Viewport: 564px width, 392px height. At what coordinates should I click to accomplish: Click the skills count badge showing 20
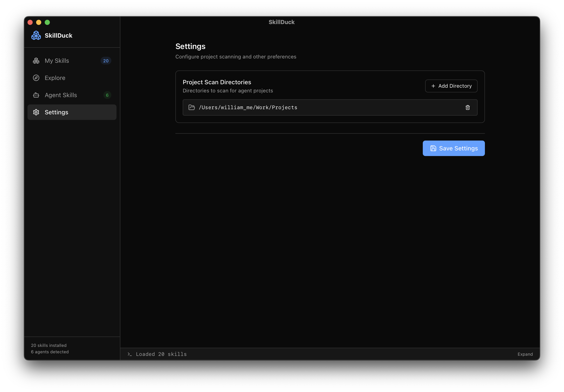coord(106,60)
